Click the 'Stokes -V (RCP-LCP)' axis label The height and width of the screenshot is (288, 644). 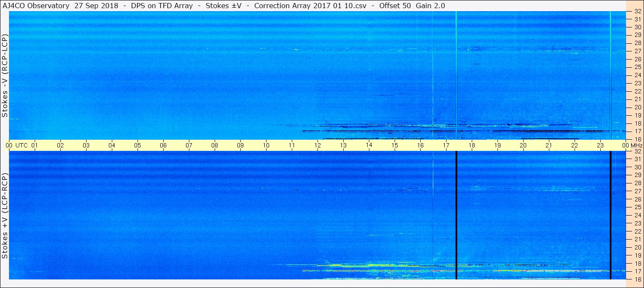coord(5,76)
